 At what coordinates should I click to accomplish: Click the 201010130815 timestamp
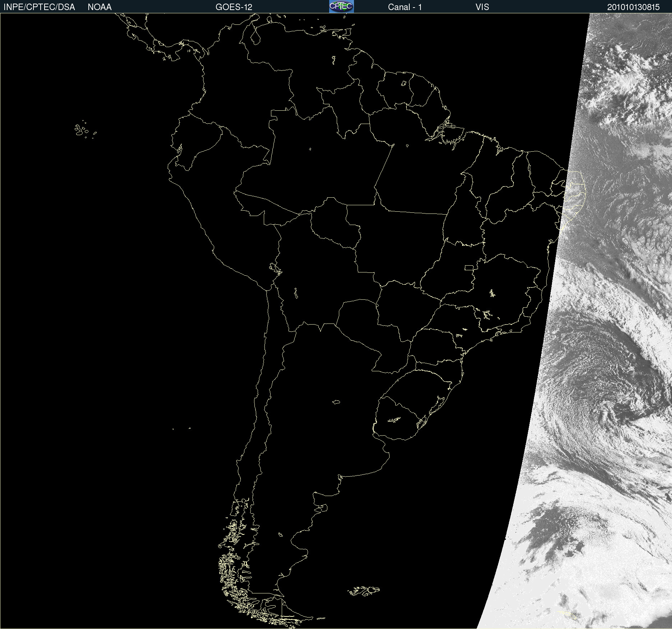click(x=634, y=7)
